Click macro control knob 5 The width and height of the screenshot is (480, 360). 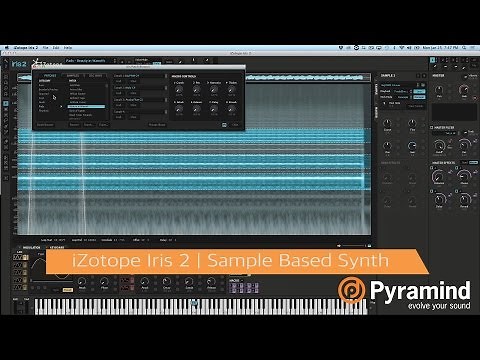[x=179, y=109]
